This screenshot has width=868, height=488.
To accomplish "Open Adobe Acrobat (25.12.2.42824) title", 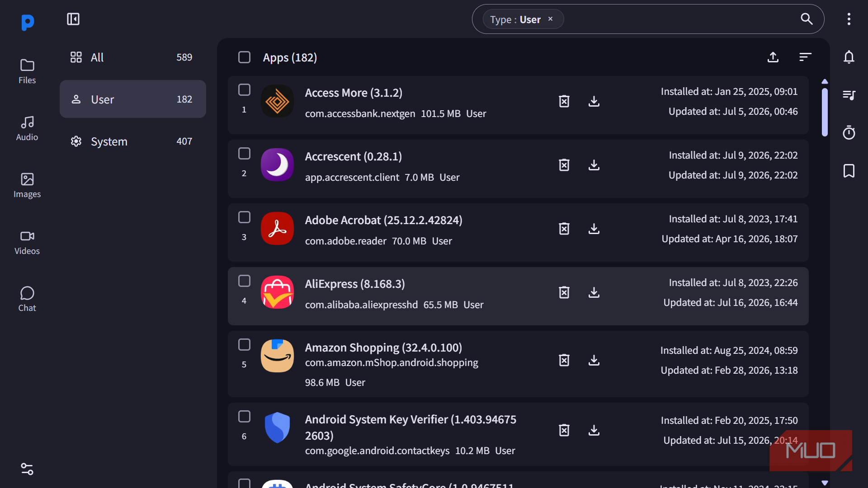I will click(x=384, y=220).
